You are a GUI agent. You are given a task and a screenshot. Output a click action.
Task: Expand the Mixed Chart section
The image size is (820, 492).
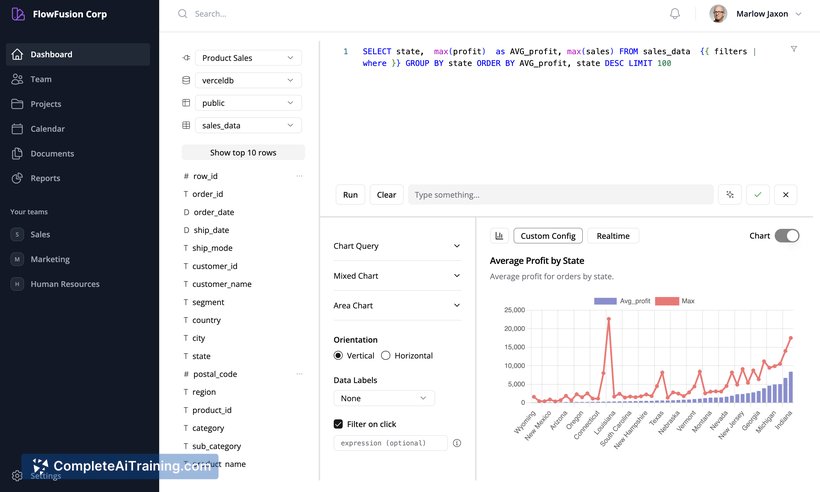click(397, 276)
